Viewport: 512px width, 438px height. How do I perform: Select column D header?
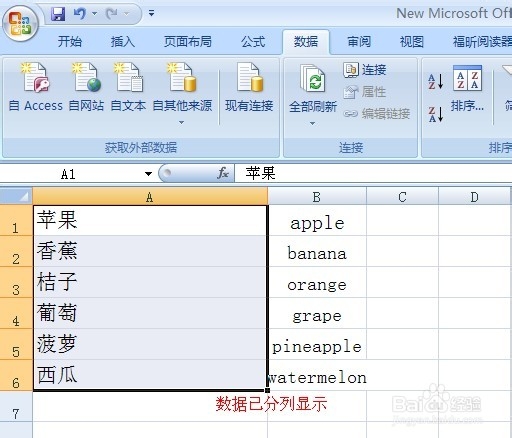tap(474, 197)
